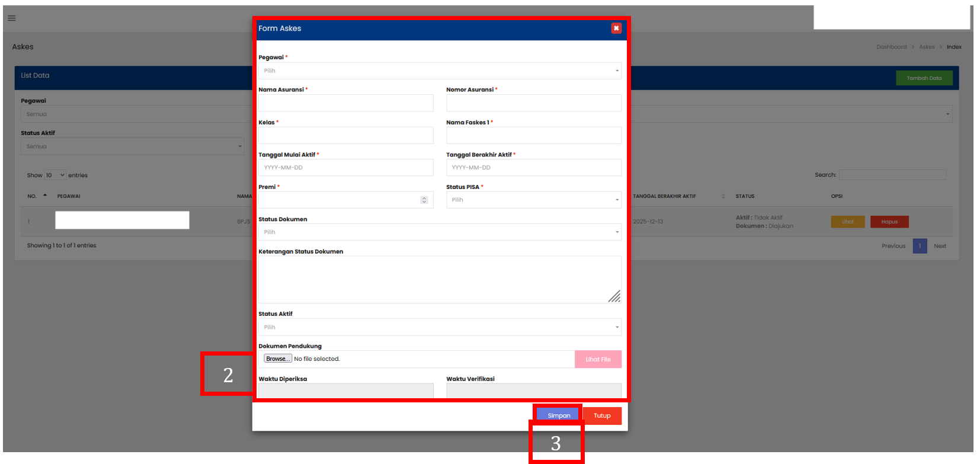This screenshot has width=980, height=464.
Task: Save the form with Simpan
Action: (x=558, y=415)
